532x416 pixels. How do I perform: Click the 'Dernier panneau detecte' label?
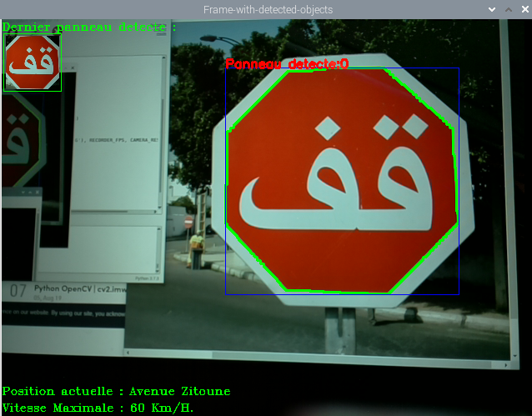(89, 27)
